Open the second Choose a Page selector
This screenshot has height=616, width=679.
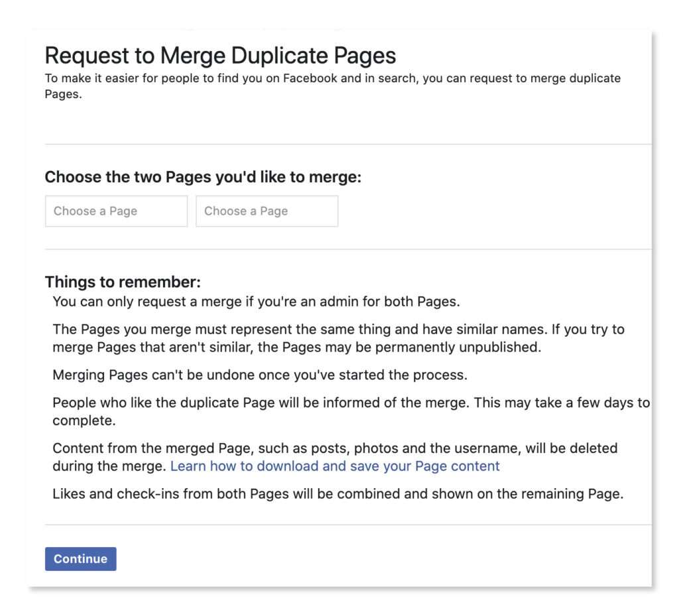(x=267, y=211)
